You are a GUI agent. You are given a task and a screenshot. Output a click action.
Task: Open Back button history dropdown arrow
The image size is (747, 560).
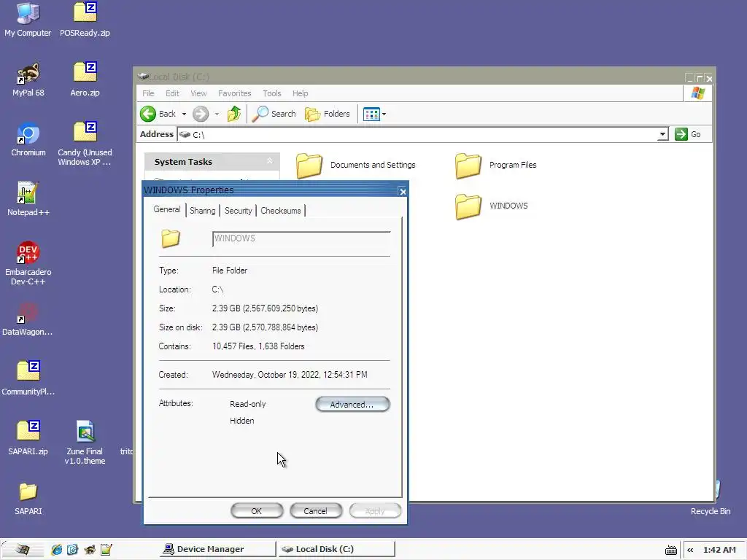(184, 114)
